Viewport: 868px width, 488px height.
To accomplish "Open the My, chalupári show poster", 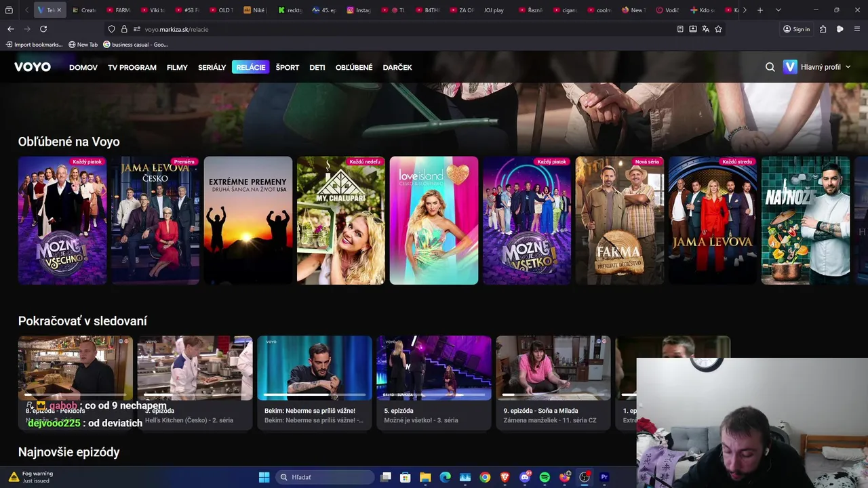I will click(x=341, y=220).
